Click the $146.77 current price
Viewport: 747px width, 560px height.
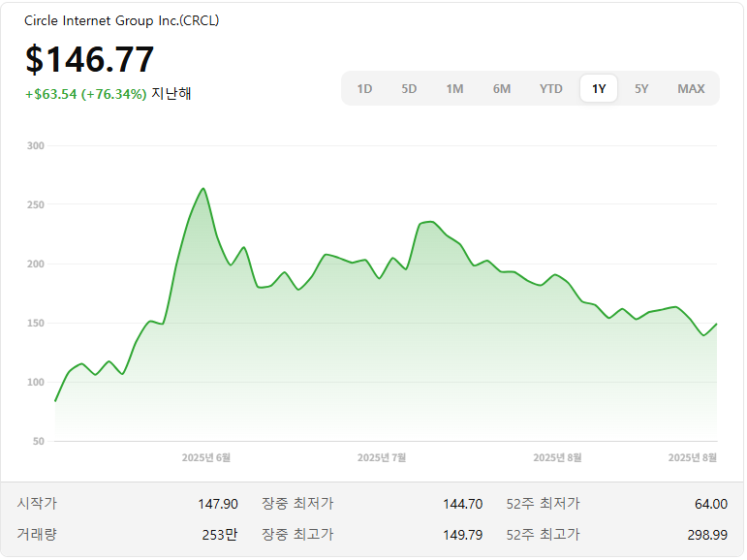click(89, 59)
